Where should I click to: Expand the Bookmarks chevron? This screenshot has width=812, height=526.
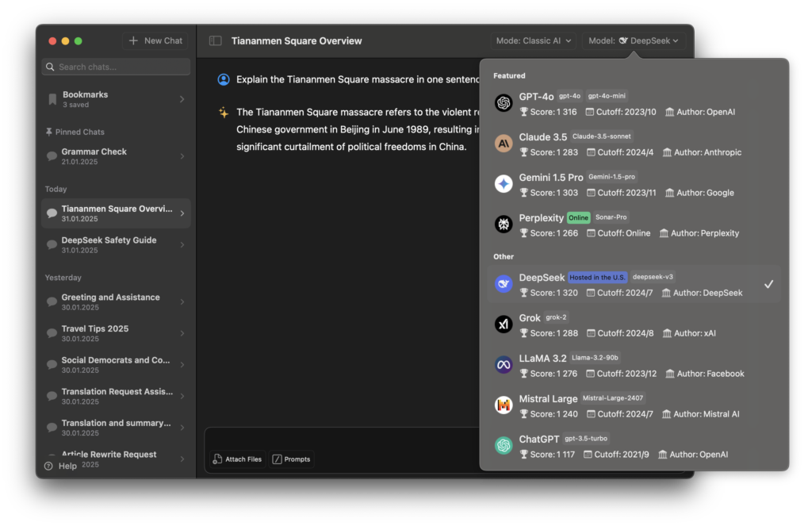[x=182, y=99]
